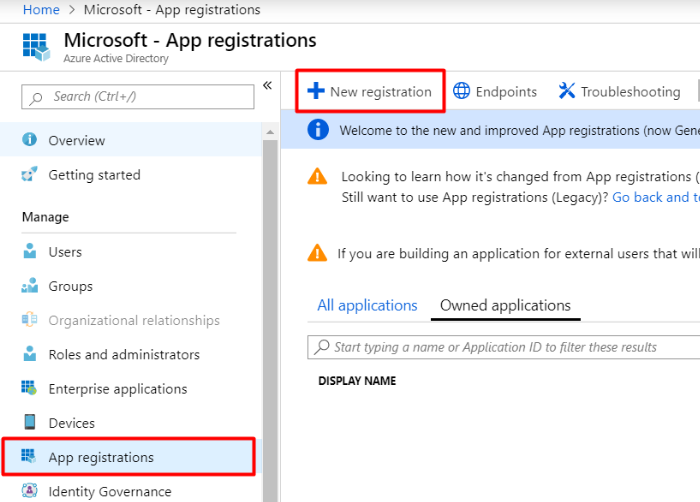
Task: Click the welcome banner text
Action: pyautogui.click(x=519, y=130)
